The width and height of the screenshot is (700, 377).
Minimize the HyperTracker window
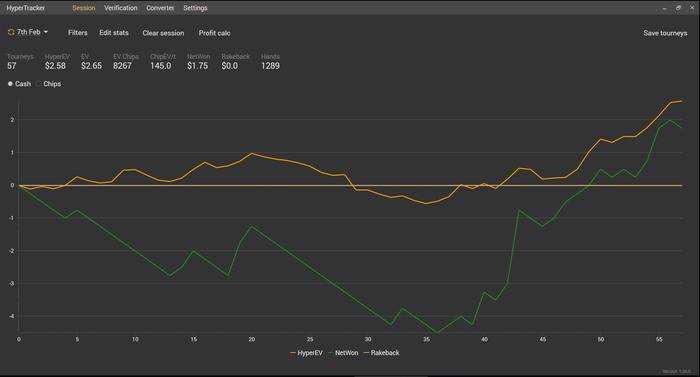tap(664, 8)
